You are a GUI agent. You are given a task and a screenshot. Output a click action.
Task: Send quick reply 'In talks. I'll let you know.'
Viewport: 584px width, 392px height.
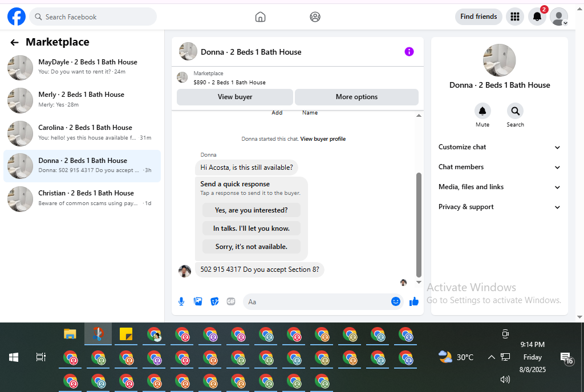pos(252,228)
